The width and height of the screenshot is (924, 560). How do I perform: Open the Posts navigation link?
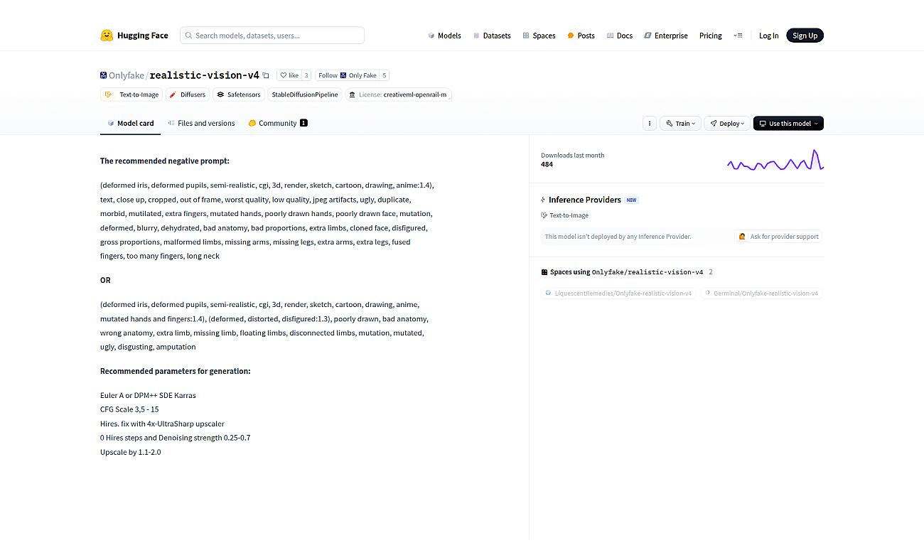point(581,36)
